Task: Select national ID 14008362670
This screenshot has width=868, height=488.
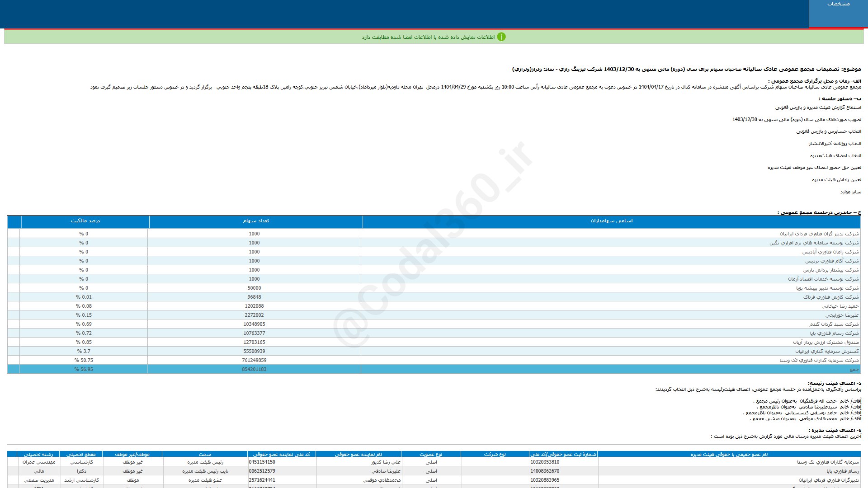Action: pos(545,471)
